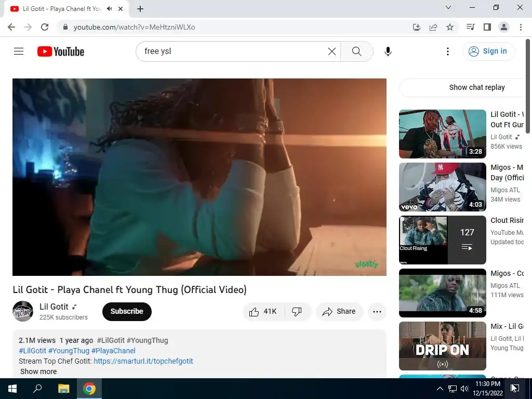Open the taskbar clock and date
This screenshot has width=532, height=399.
488,389
